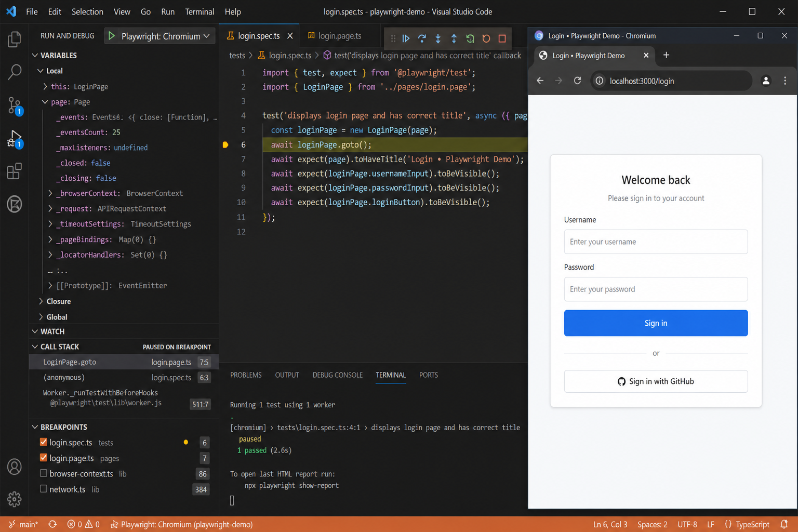
Task: Open the Explorer view in activity bar
Action: (x=15, y=39)
